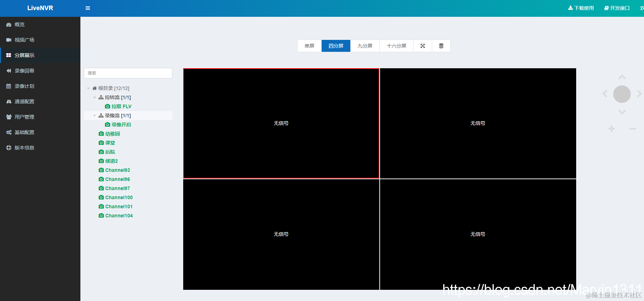Select Channel104 in the tree
Viewport: 644px width, 301px height.
point(119,216)
